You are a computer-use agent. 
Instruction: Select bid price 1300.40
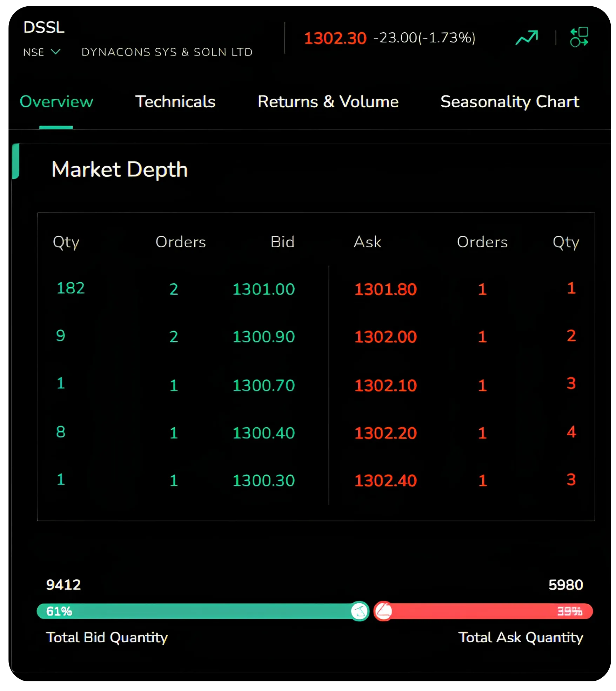pyautogui.click(x=263, y=433)
